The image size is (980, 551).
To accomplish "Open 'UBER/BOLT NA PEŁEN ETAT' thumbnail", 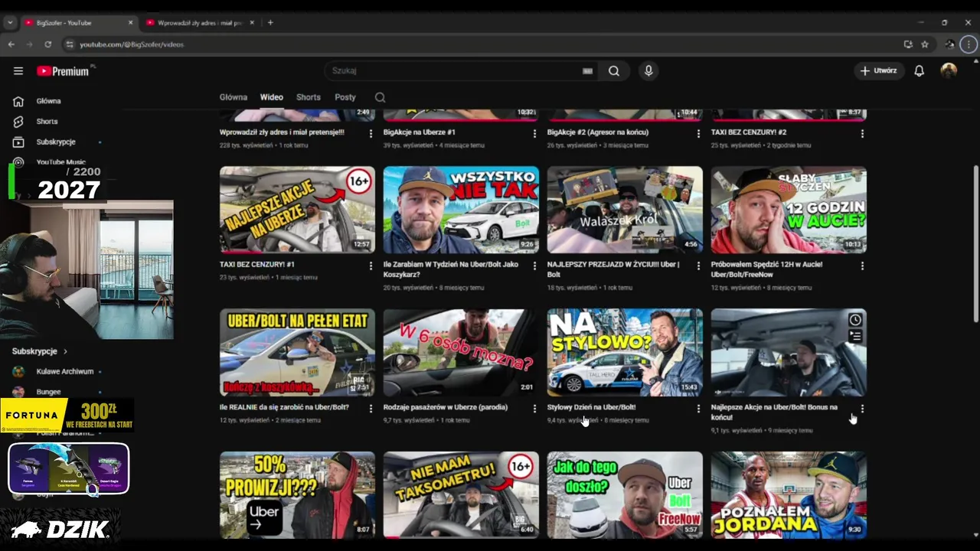I will click(297, 352).
